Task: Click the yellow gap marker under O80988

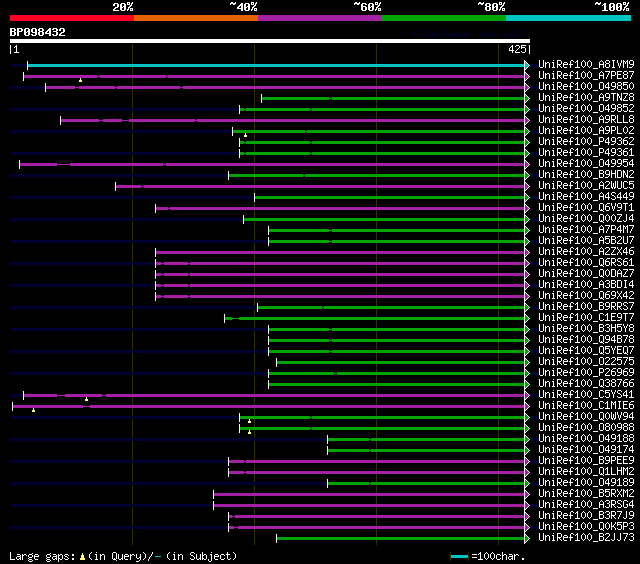Action: (x=249, y=432)
